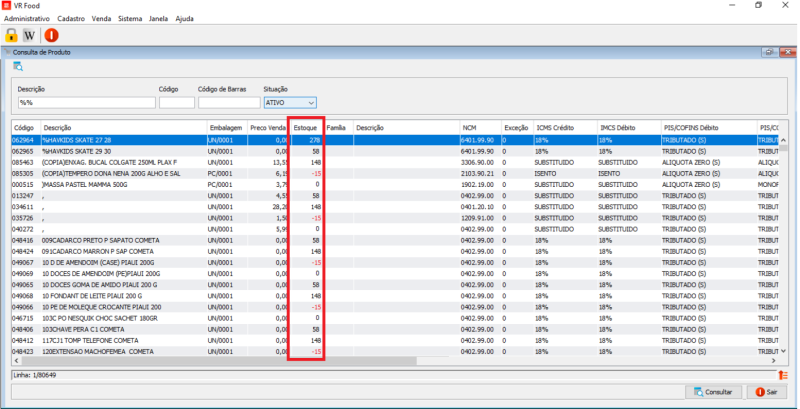
Task: Select row 091CADARCO MARRON P SAP COMETA
Action: (x=395, y=251)
